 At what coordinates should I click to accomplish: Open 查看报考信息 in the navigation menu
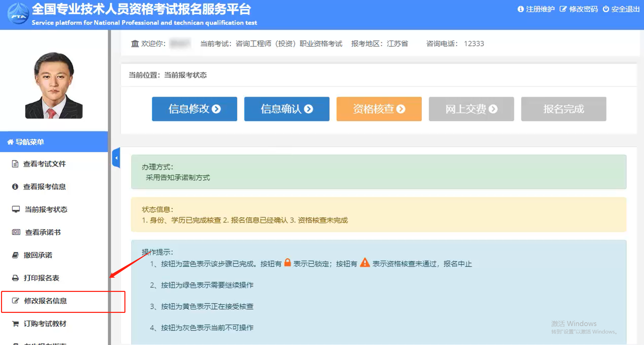pyautogui.click(x=44, y=187)
